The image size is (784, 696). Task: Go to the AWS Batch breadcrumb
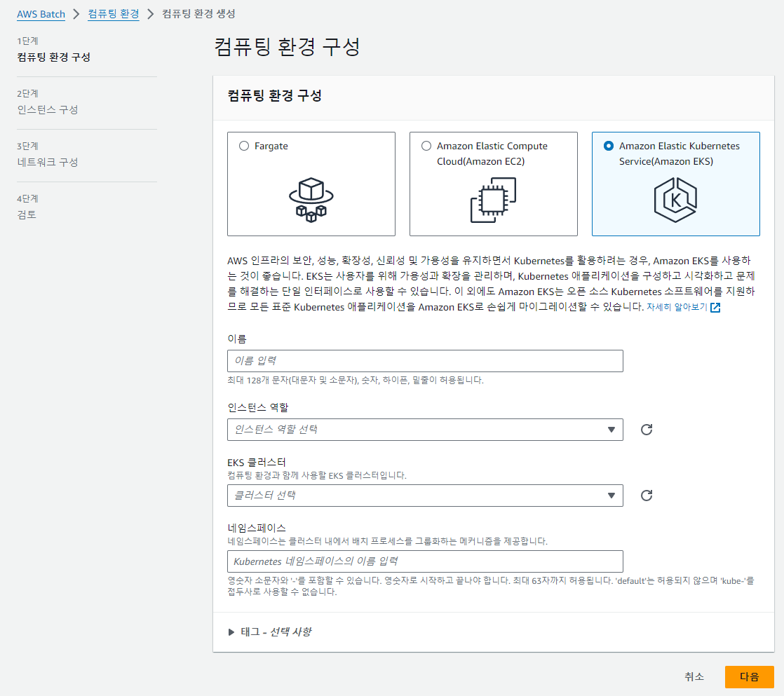(41, 14)
